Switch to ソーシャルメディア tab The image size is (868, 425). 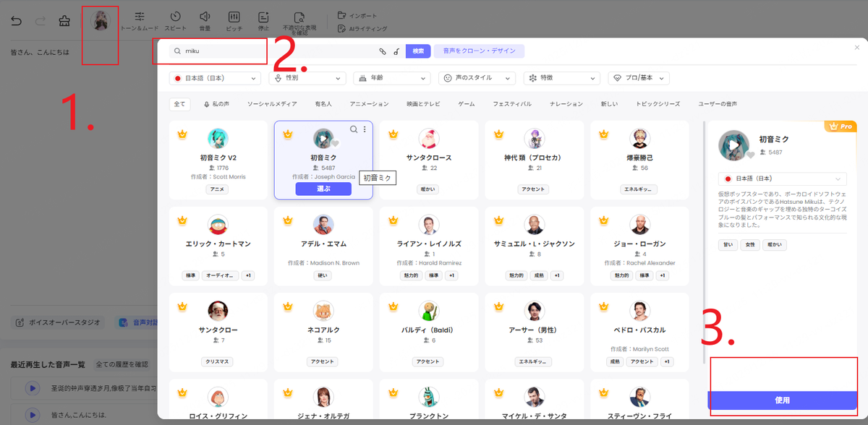point(272,104)
